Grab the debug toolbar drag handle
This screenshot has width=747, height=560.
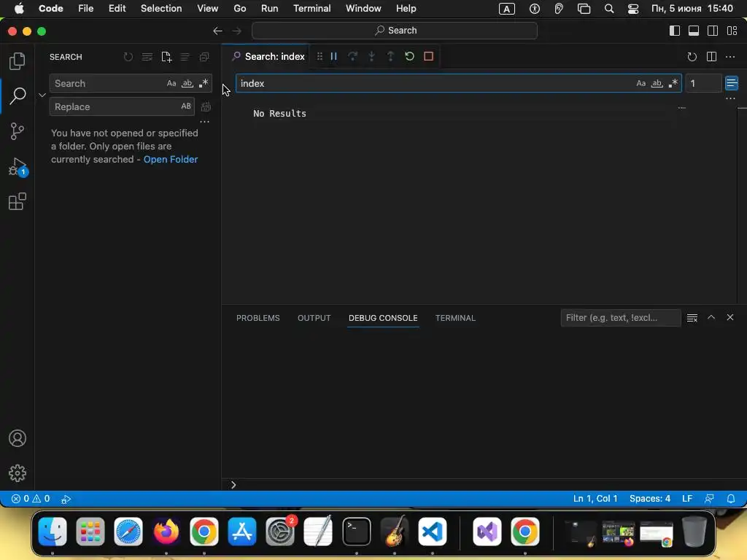(x=320, y=56)
